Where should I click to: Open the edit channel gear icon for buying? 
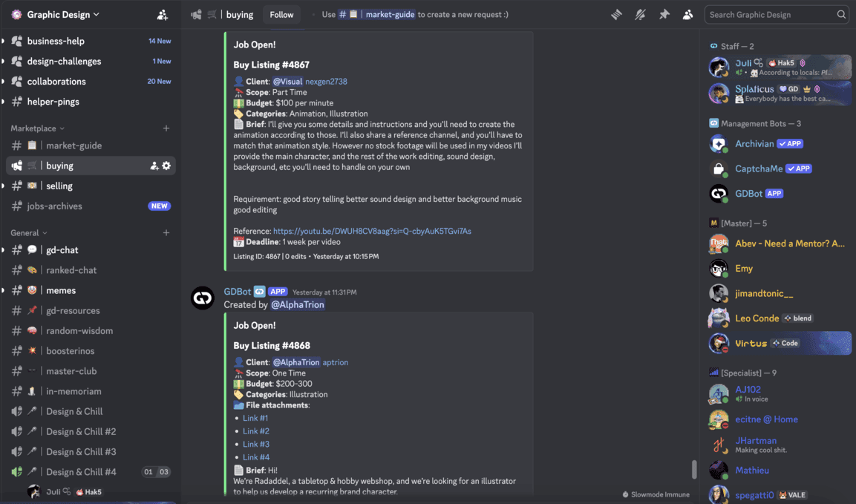[166, 165]
